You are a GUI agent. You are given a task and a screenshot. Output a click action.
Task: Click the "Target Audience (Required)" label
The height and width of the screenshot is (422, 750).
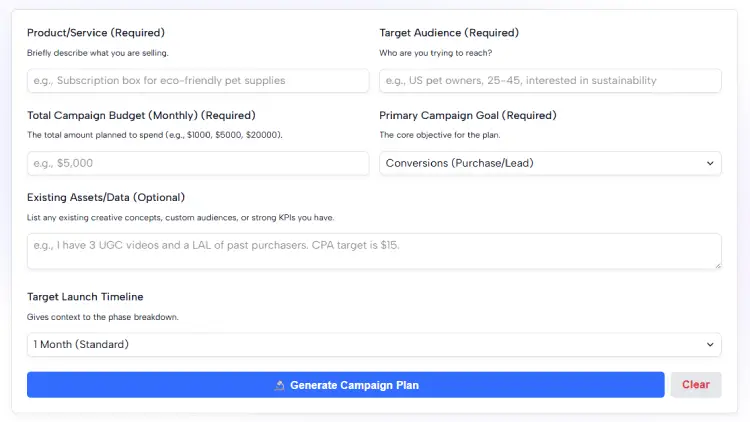click(449, 33)
